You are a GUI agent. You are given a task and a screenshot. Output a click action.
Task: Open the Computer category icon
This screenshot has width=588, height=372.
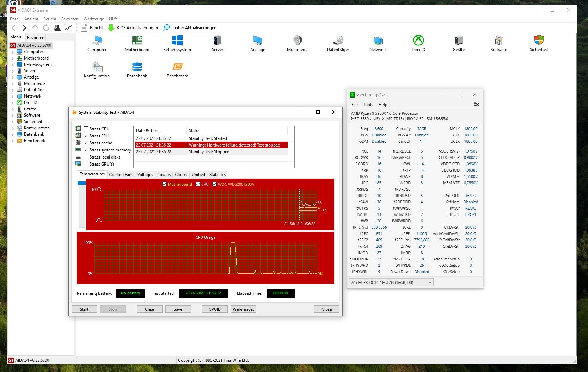pos(97,44)
